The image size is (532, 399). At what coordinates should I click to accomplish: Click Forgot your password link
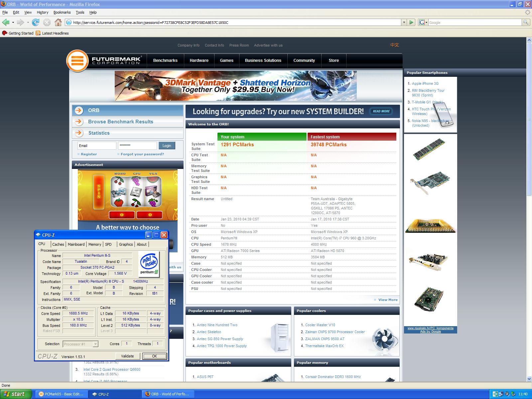click(142, 154)
